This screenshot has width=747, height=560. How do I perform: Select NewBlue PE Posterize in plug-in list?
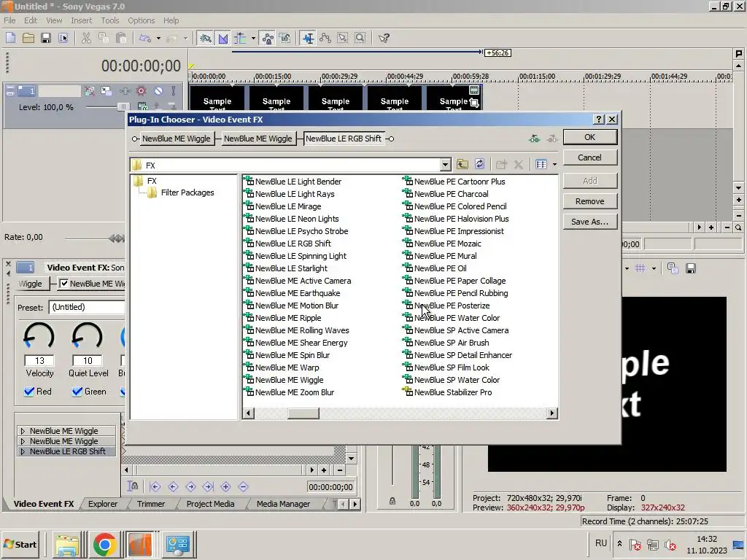452,306
